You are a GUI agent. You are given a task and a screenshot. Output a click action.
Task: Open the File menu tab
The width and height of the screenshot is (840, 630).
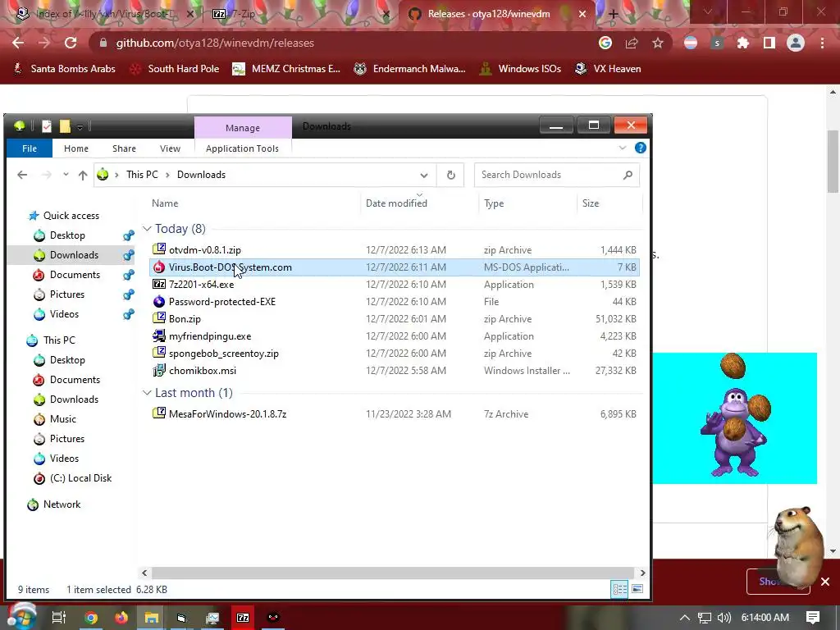coord(30,148)
